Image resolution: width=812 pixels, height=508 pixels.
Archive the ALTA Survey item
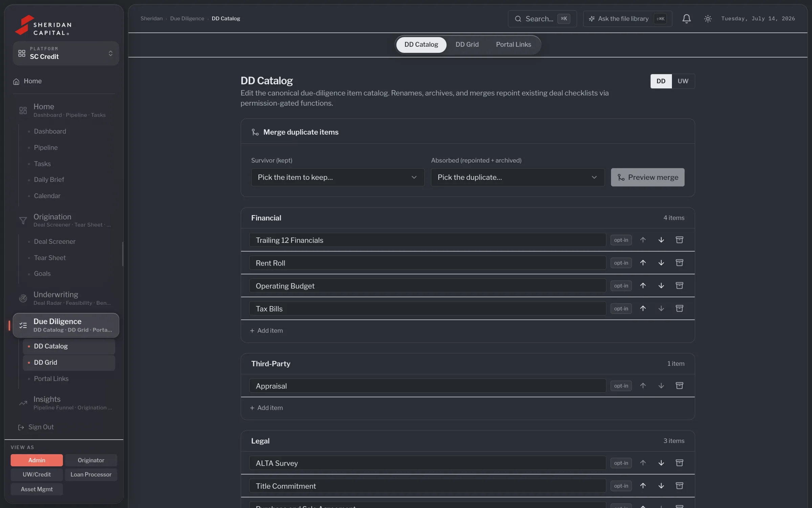coord(679,463)
